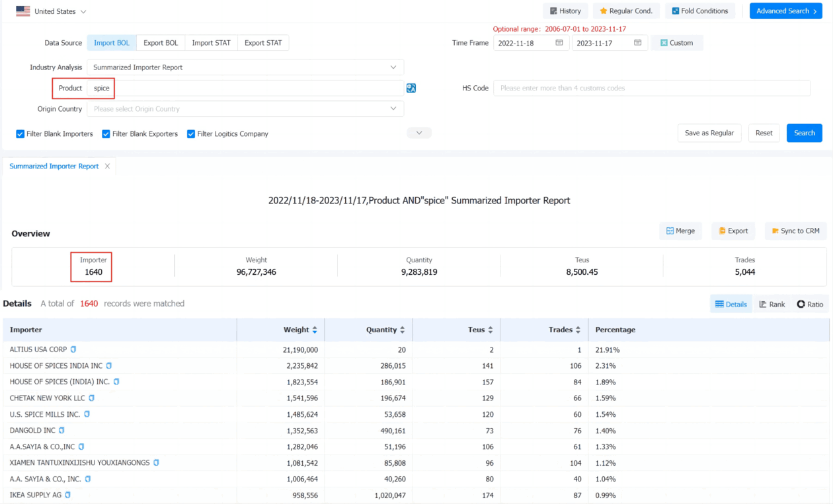Image resolution: width=833 pixels, height=504 pixels.
Task: Click copy icon beside IKEA SUPPLY AG
Action: point(67,495)
